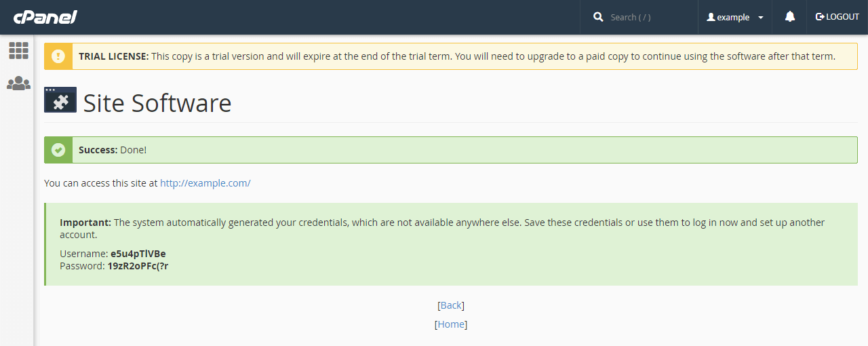Log out using the LOGOUT button

[837, 17]
